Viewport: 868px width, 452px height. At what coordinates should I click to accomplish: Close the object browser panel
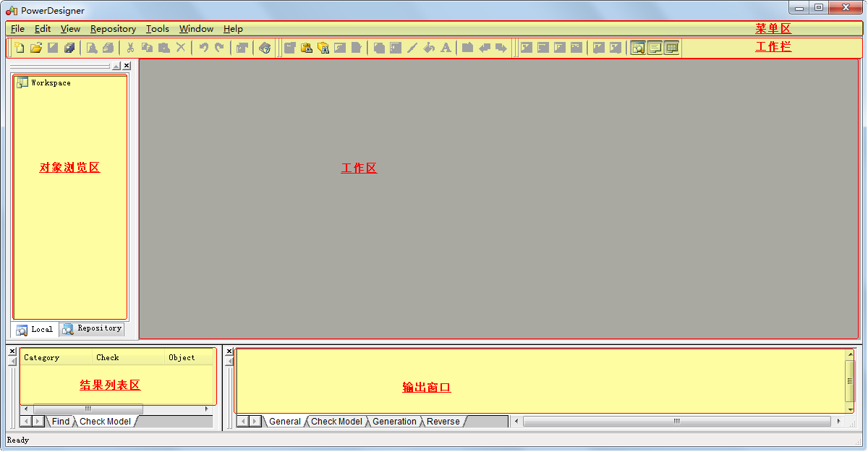127,66
